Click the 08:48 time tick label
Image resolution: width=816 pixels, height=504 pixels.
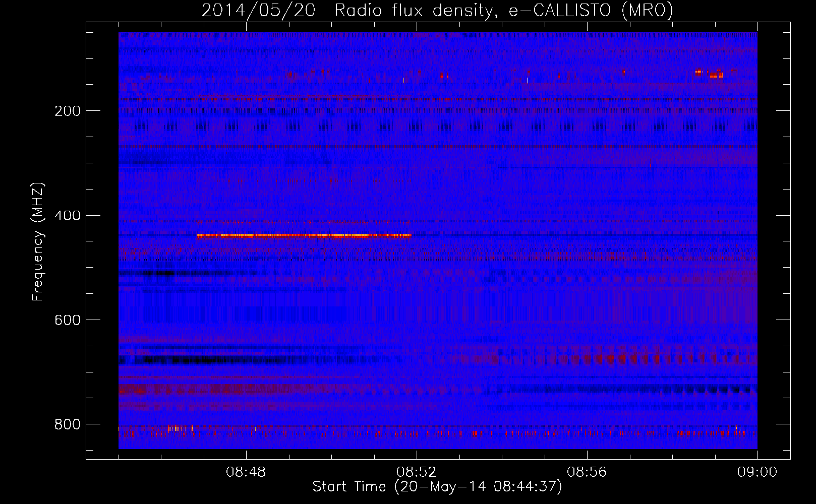246,472
